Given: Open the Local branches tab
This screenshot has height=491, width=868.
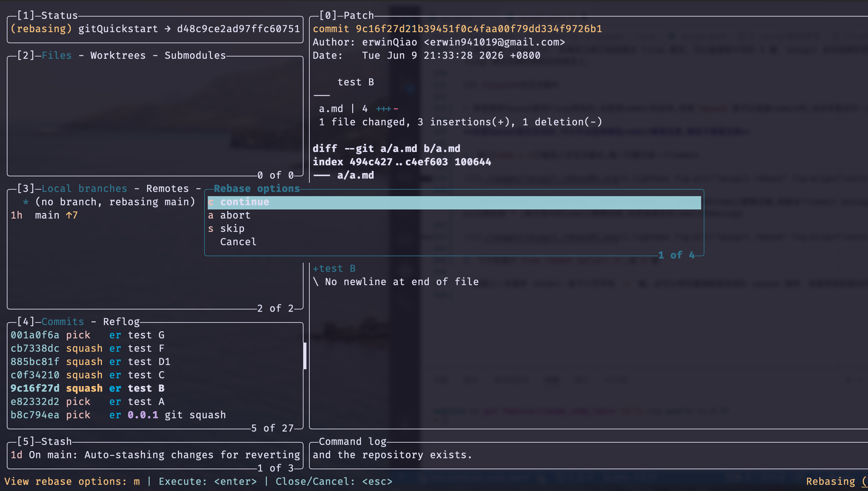Looking at the screenshot, I should tap(84, 188).
